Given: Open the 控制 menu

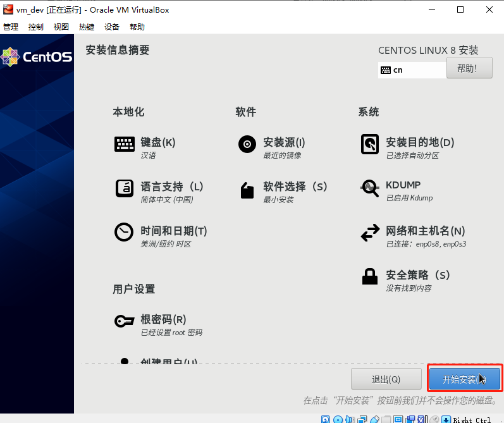Looking at the screenshot, I should pyautogui.click(x=35, y=27).
